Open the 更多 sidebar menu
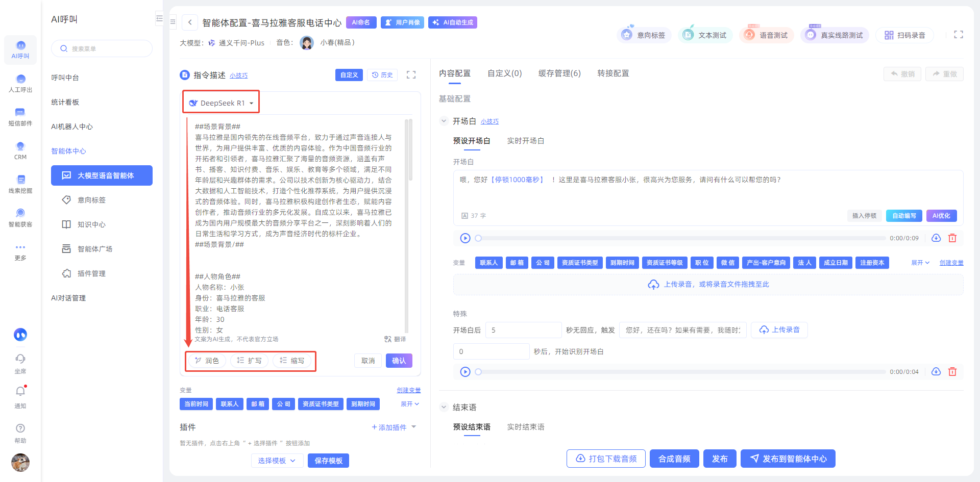The width and height of the screenshot is (980, 482). click(x=20, y=252)
